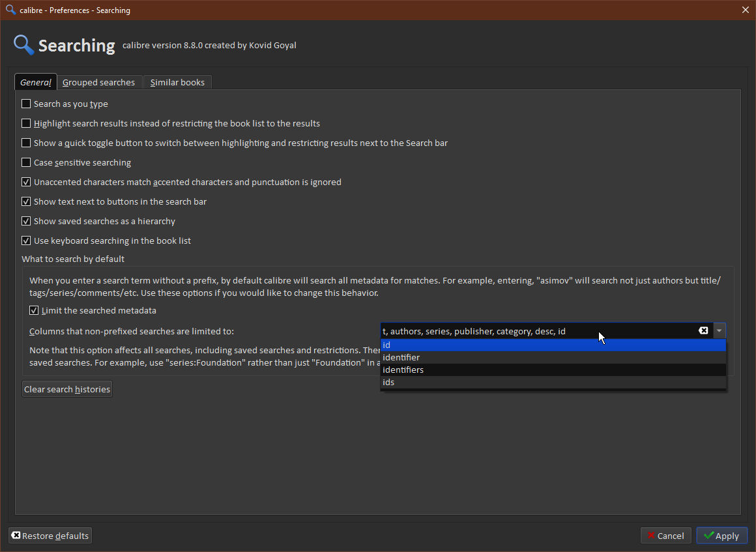The image size is (756, 552).
Task: Click 'Columns that non-prefixed searches are limited to' label
Action: [x=132, y=331]
